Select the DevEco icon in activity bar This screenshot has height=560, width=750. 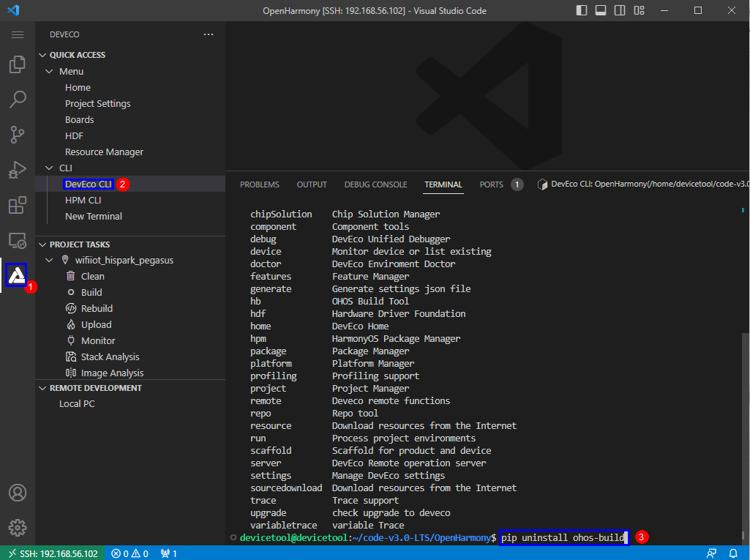coord(16,276)
